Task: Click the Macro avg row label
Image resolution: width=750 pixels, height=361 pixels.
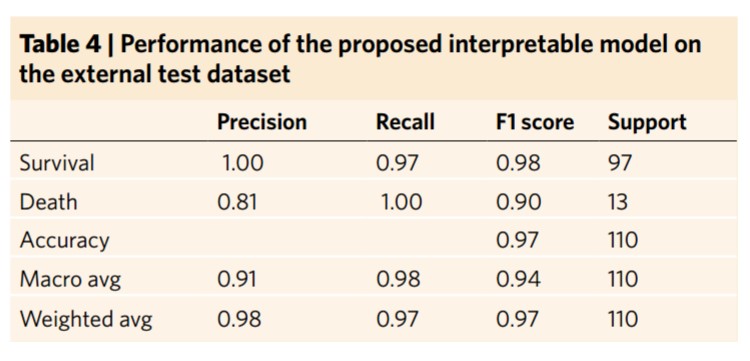Action: (70, 279)
